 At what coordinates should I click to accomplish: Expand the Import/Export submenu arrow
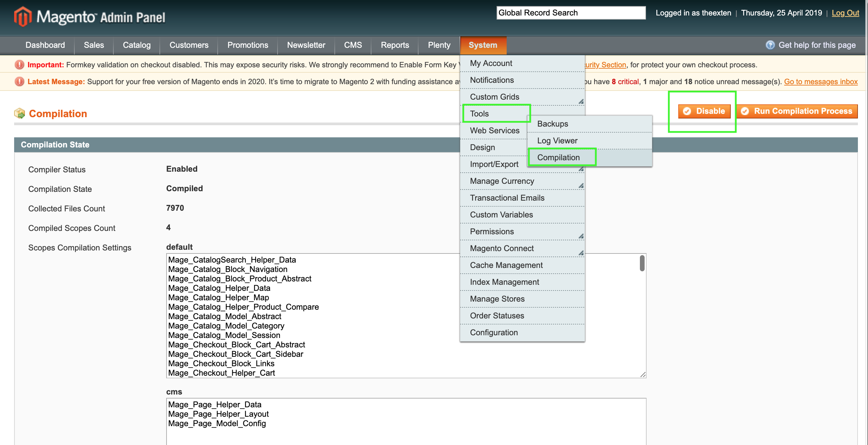click(581, 169)
